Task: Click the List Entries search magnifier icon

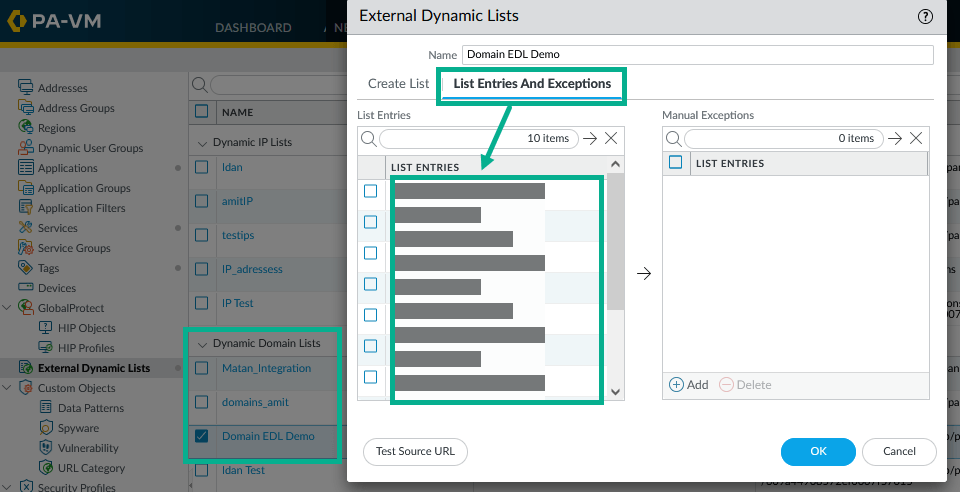Action: (368, 139)
